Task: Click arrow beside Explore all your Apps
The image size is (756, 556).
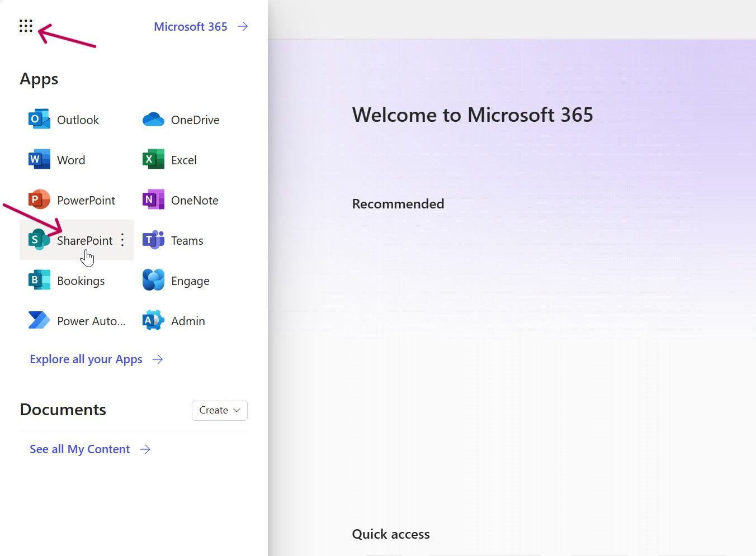Action: tap(158, 359)
